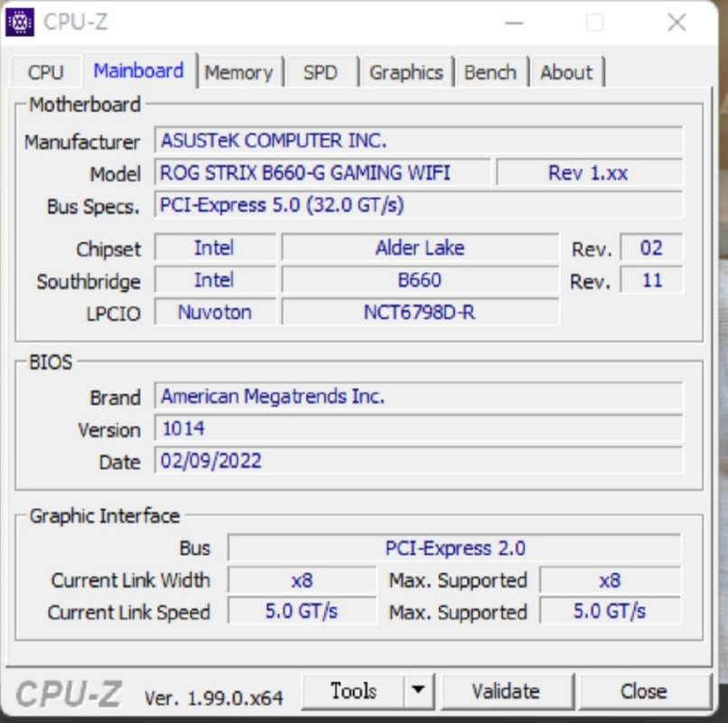The image size is (728, 723).
Task: Click Current Link Width x8 value
Action: point(302,580)
